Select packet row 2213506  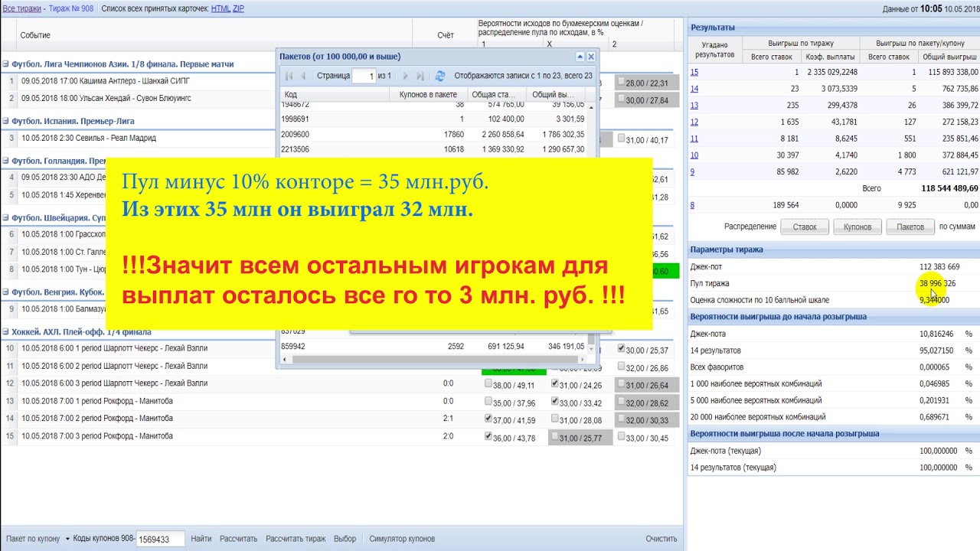(433, 149)
